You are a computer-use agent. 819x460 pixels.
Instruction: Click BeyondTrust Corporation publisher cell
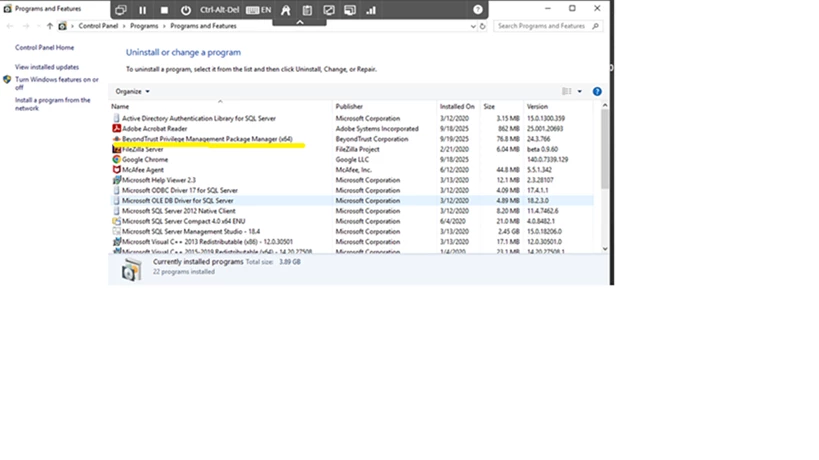coord(372,139)
